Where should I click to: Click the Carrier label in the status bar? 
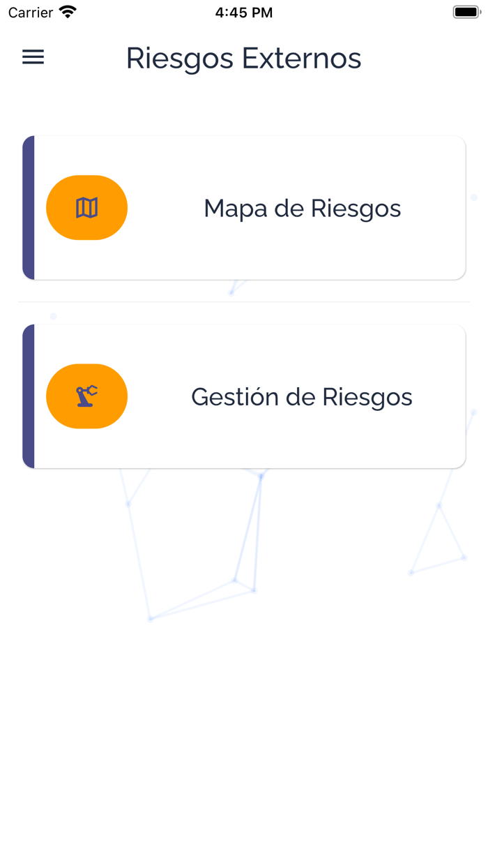click(29, 11)
